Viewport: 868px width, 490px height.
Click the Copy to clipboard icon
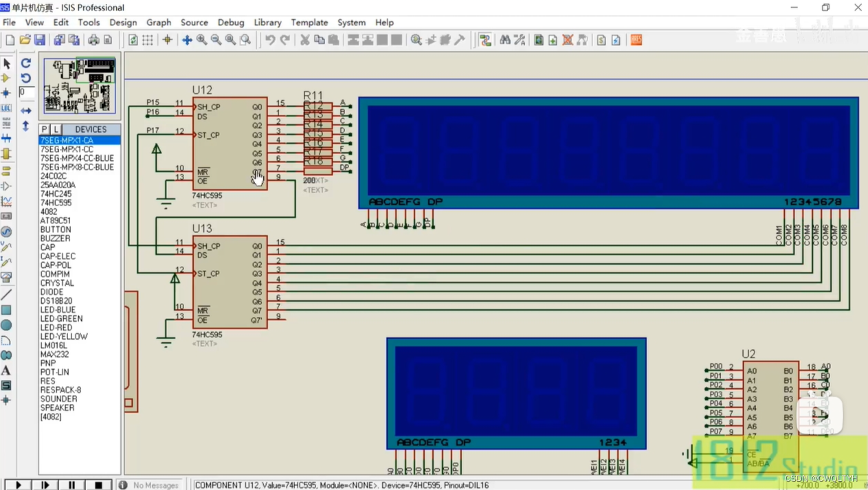[319, 41]
